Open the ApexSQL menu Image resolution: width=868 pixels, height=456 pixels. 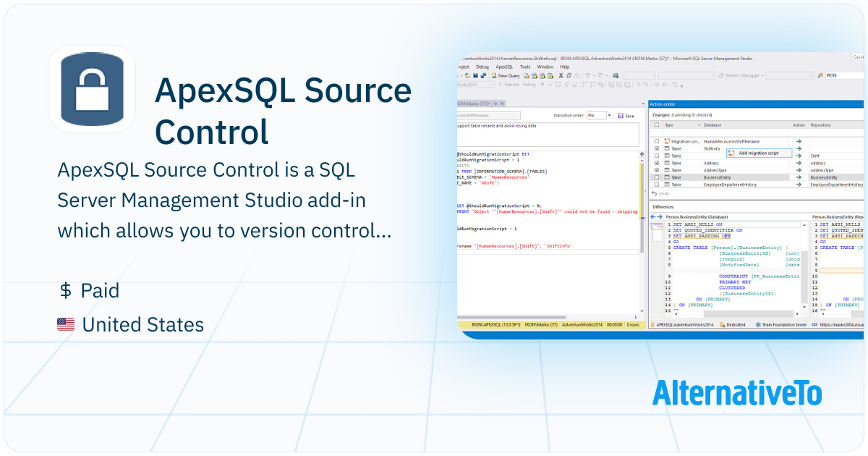(x=504, y=67)
